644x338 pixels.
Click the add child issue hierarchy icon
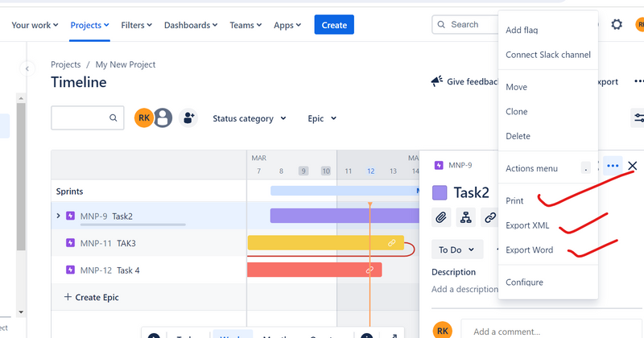(x=466, y=217)
